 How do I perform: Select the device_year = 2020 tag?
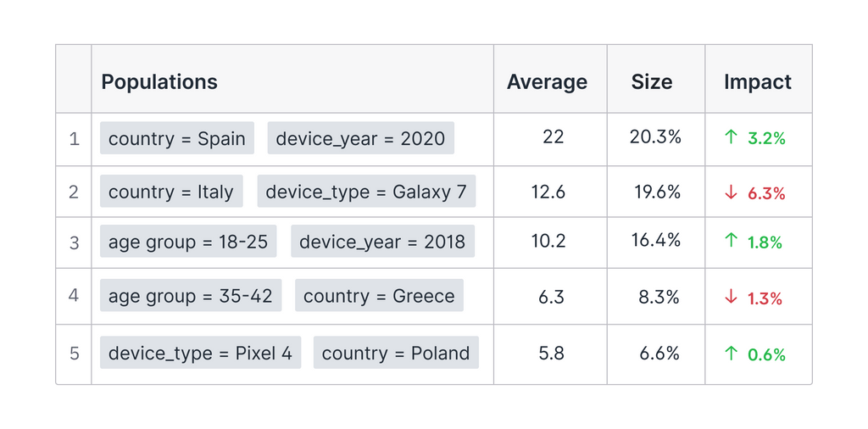tap(360, 138)
